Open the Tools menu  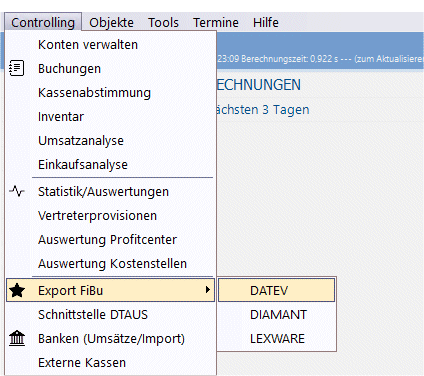163,22
